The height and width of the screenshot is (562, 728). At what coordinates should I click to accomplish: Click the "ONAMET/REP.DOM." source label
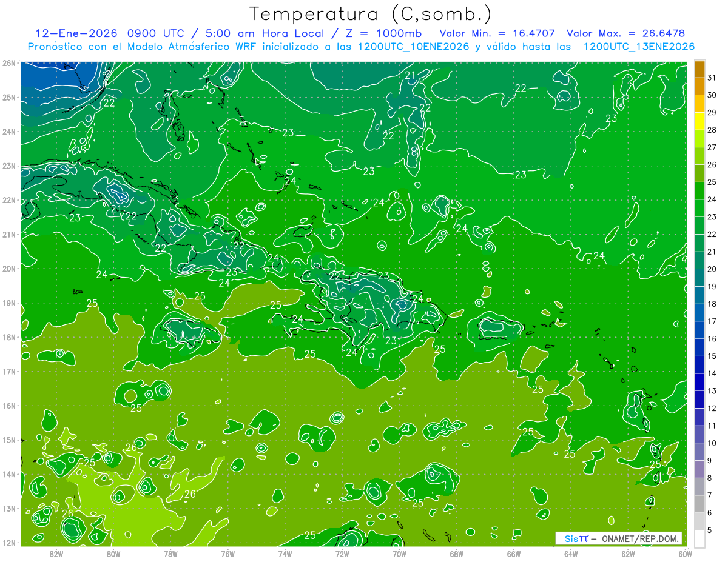[x=640, y=538]
